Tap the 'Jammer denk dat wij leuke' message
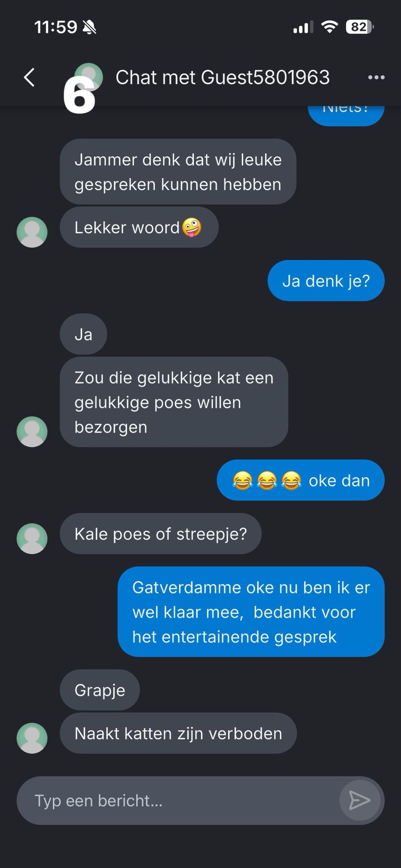401x868 pixels. point(178,172)
